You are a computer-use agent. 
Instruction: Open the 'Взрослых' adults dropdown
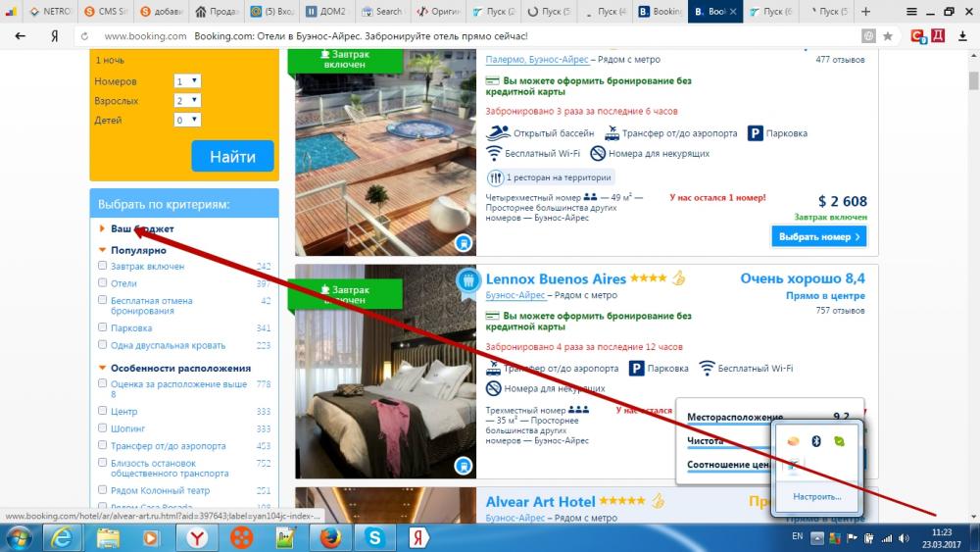point(186,101)
